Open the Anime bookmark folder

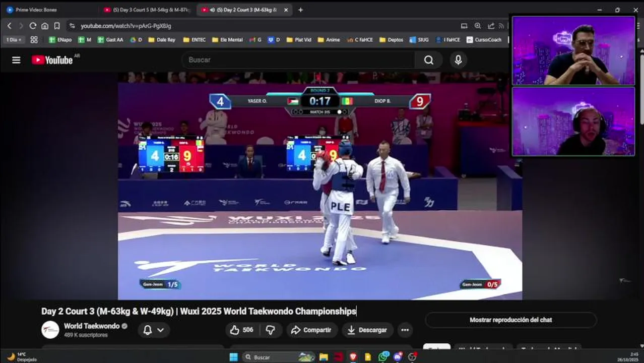tap(329, 39)
